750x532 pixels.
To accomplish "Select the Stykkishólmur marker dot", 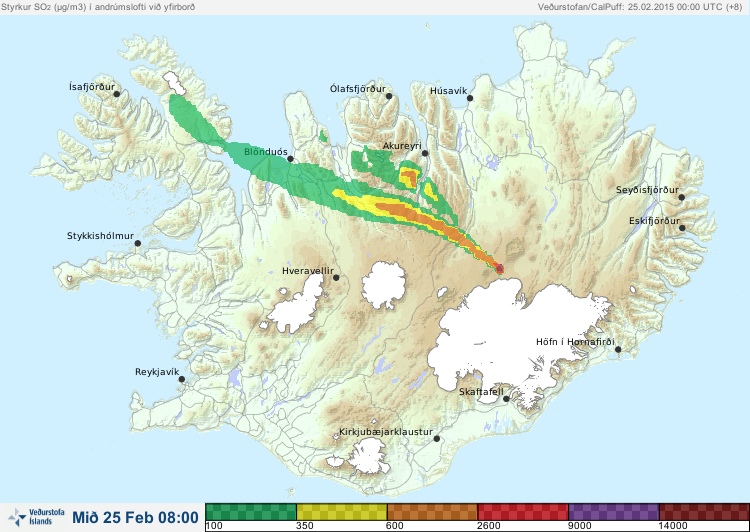I will pos(138,244).
